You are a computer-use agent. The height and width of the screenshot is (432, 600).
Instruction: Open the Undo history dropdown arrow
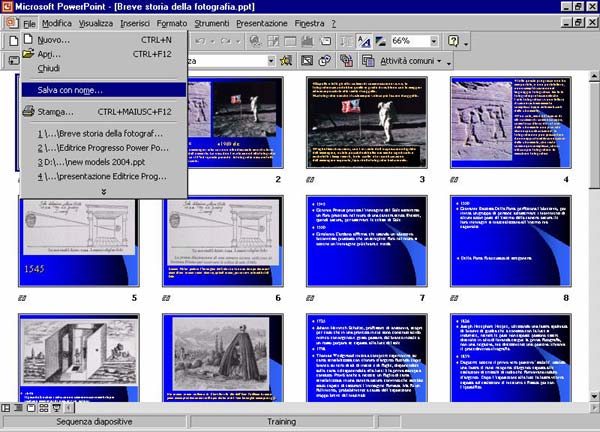(x=213, y=41)
